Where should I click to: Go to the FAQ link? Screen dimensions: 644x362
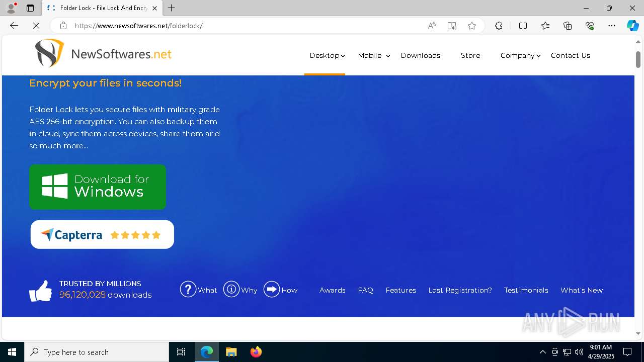[366, 290]
